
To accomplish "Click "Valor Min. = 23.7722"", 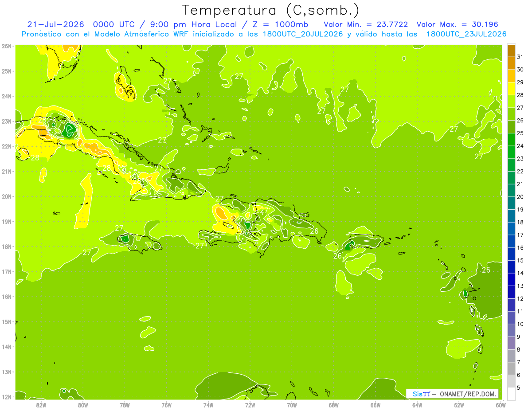I will coord(366,24).
